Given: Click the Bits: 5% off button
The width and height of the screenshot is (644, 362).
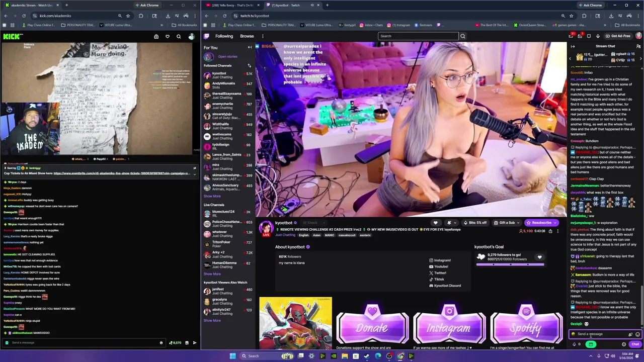Looking at the screenshot, I should (x=475, y=223).
